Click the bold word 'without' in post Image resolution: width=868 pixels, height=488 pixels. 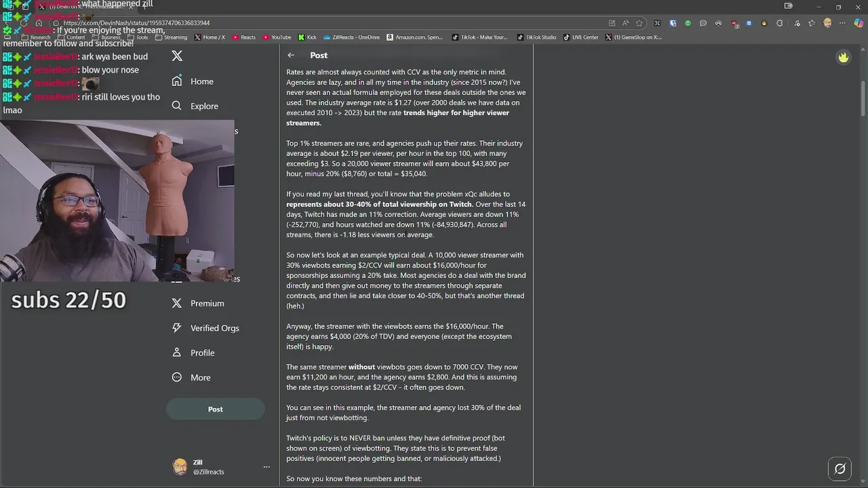(361, 367)
